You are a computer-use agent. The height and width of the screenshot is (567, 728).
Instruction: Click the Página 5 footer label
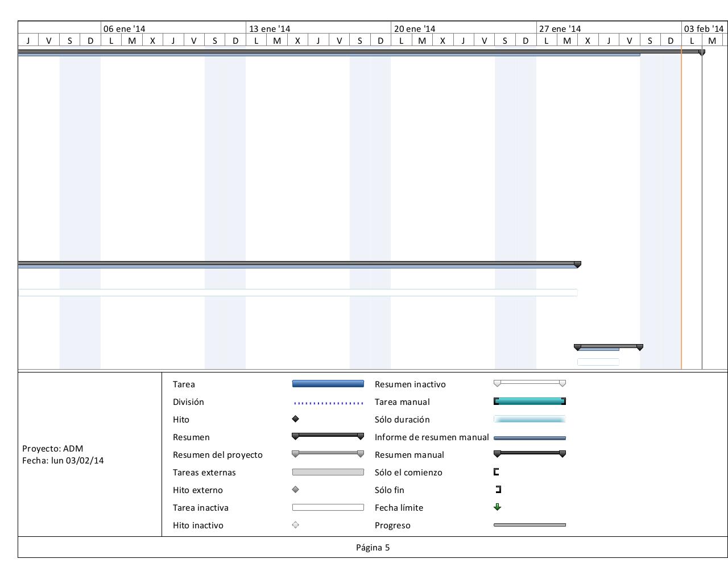coord(373,548)
